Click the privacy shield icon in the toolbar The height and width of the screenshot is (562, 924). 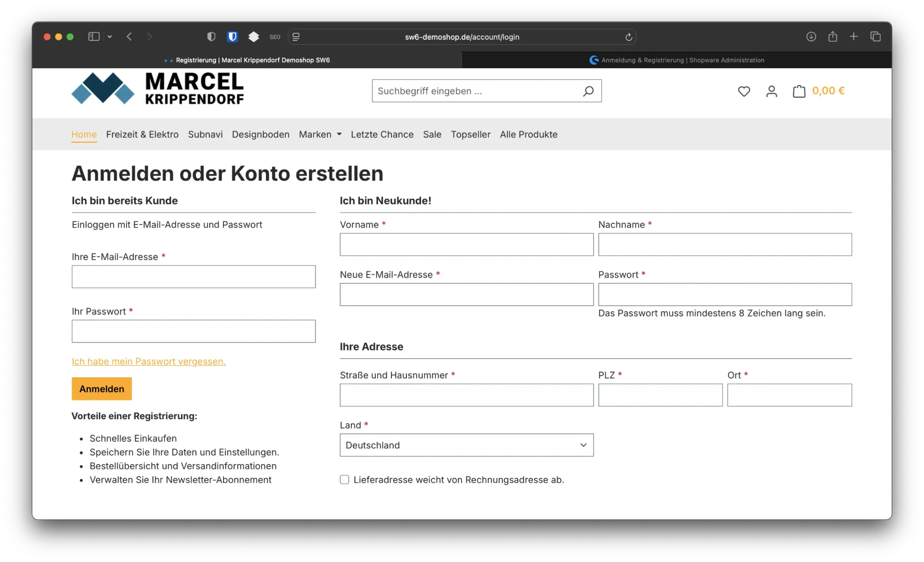(x=211, y=37)
